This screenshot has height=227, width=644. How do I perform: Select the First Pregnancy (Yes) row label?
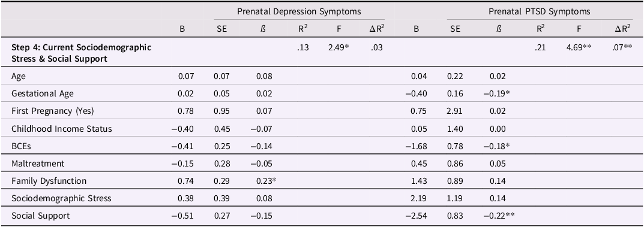coord(50,111)
